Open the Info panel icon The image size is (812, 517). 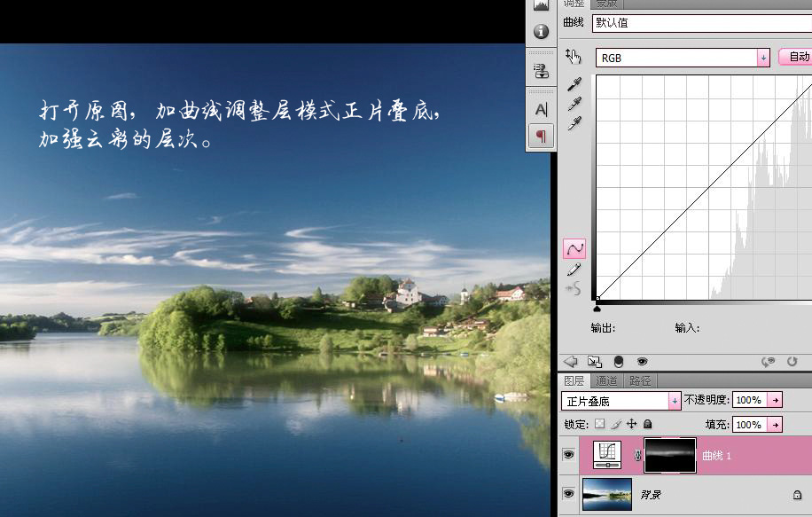pos(541,32)
